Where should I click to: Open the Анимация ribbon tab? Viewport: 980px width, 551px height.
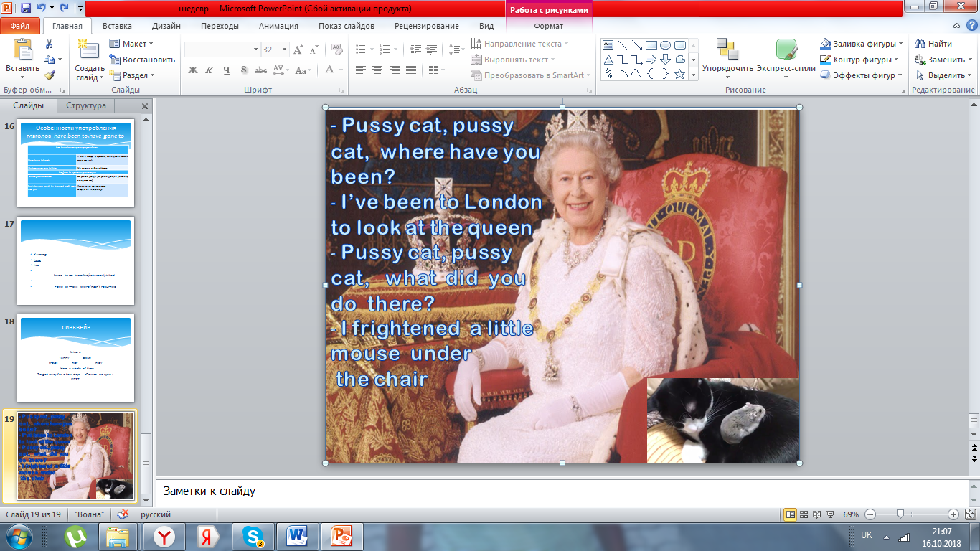coord(279,26)
